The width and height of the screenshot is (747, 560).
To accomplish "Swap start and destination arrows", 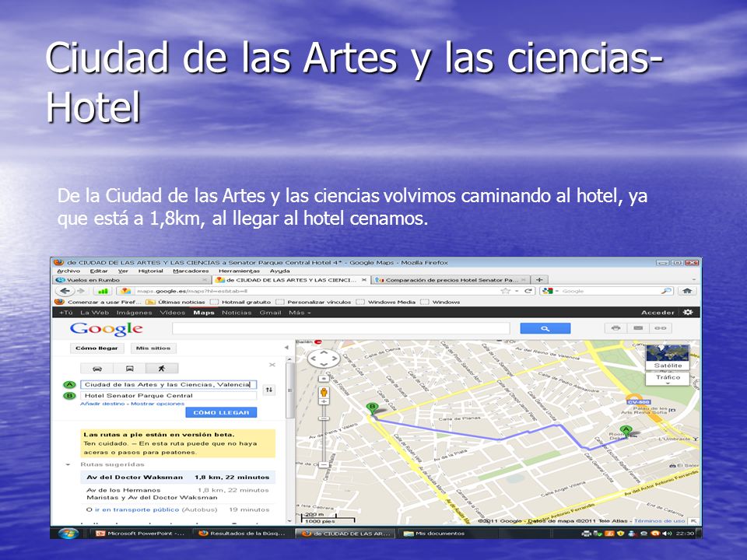I will tap(269, 390).
